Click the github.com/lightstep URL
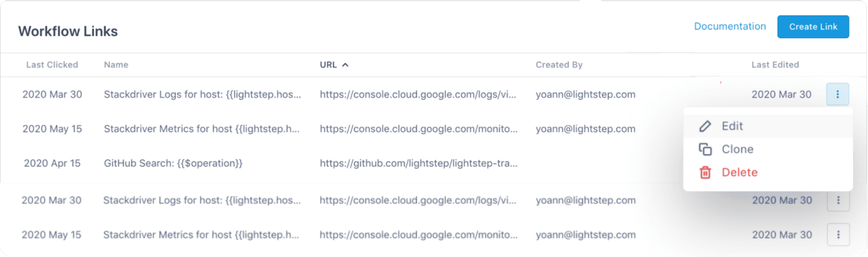Screen dimensions: 868x257 419,163
